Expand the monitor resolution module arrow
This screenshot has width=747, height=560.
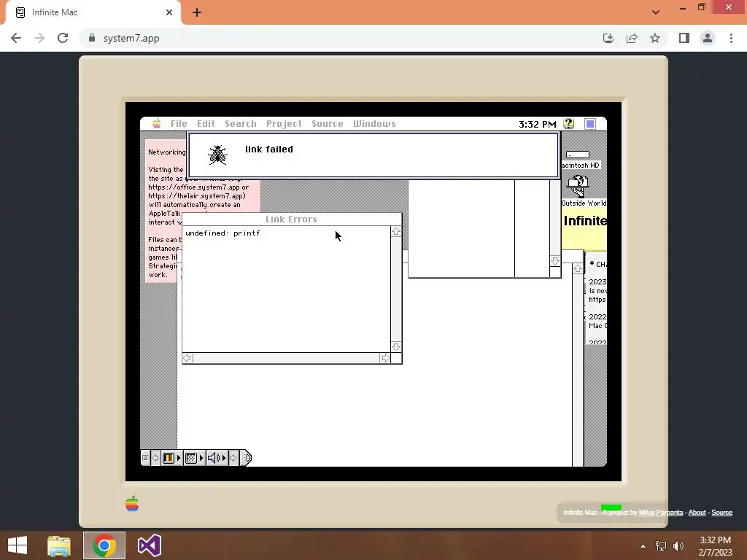pyautogui.click(x=201, y=458)
